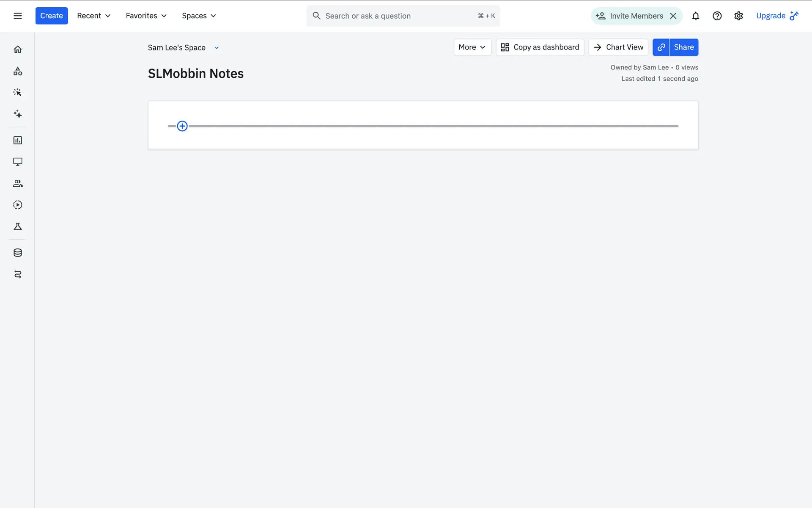Viewport: 812px width, 508px height.
Task: Click the blue Create button
Action: (x=51, y=16)
